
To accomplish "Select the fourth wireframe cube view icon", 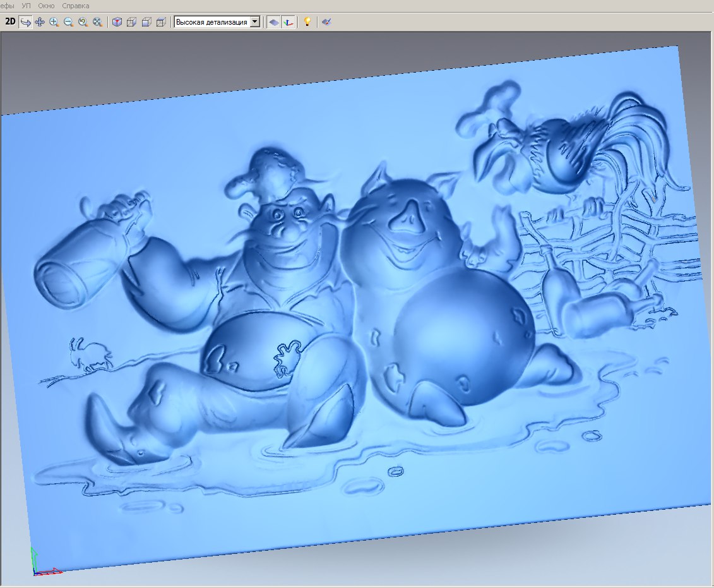I will (161, 21).
